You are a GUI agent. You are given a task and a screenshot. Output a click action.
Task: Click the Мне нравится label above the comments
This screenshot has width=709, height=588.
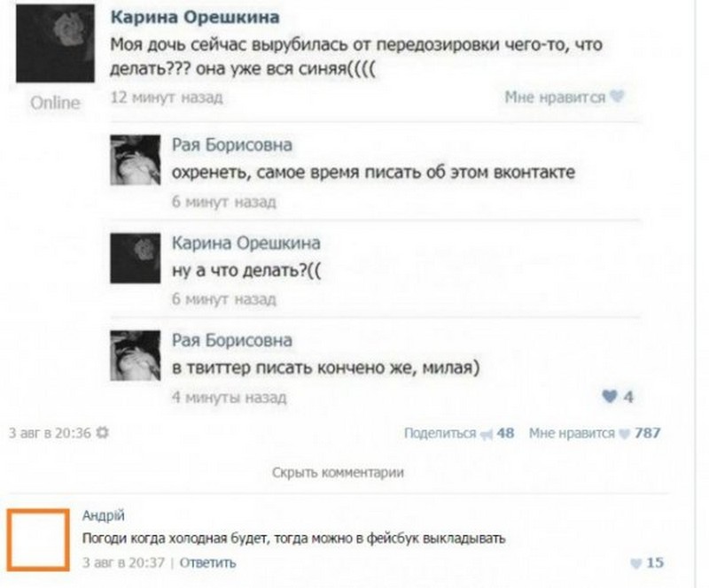coord(555,97)
